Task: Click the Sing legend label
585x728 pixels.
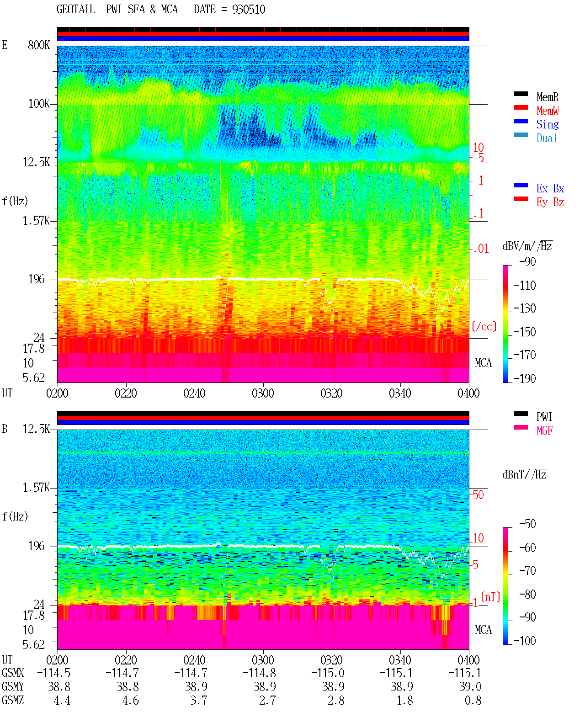Action: 548,124
